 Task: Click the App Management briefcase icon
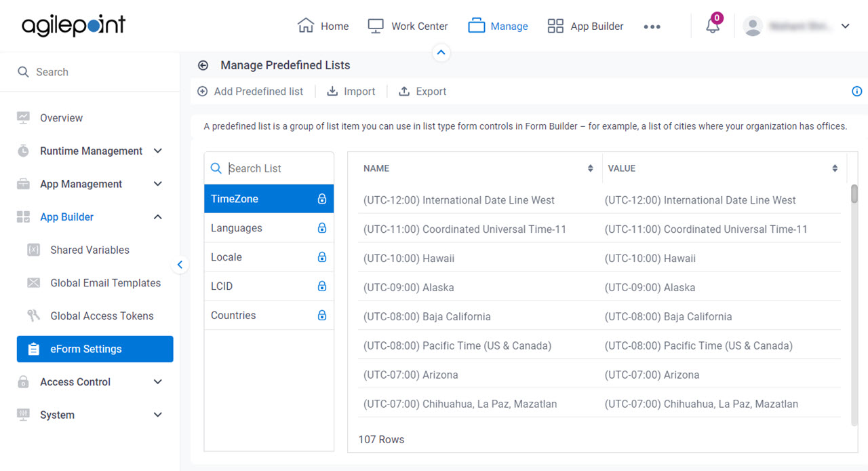(23, 184)
